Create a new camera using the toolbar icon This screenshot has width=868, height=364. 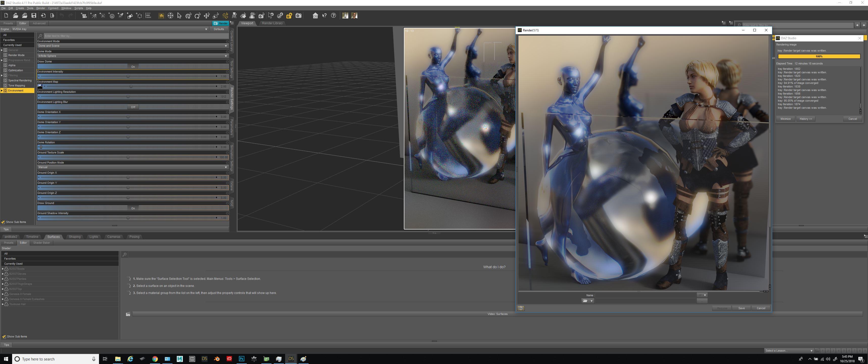(84, 15)
